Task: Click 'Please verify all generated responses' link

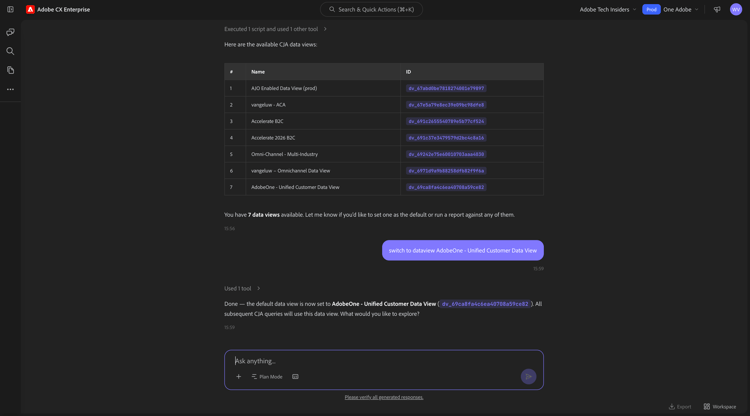Action: pos(384,397)
